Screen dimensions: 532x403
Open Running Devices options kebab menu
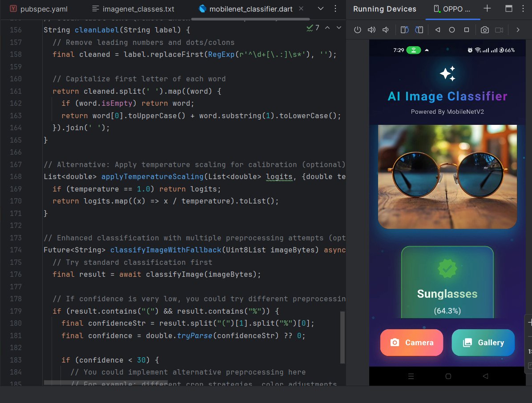coord(523,8)
